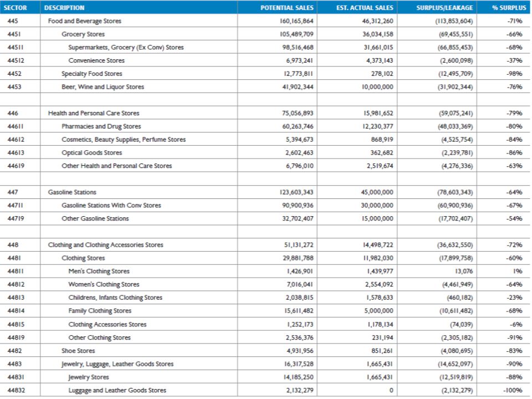Click the SECTOR column header
This screenshot has width=532, height=399.
[16, 7]
